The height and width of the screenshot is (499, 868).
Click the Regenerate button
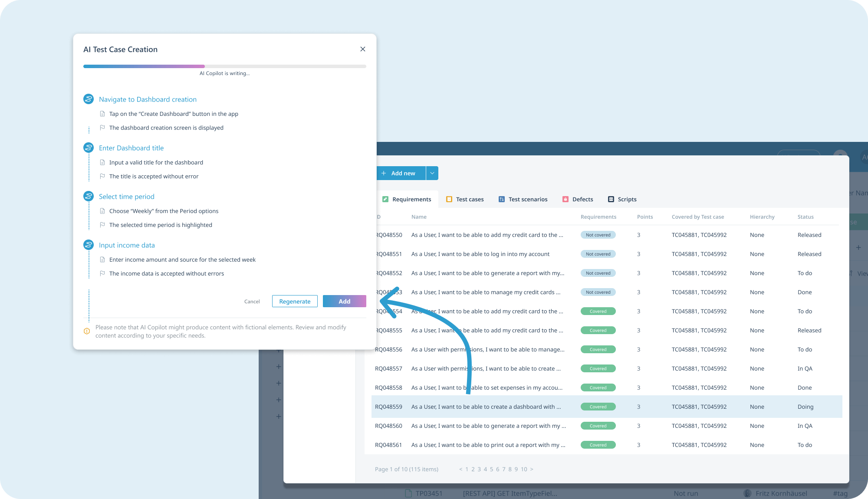click(x=295, y=301)
